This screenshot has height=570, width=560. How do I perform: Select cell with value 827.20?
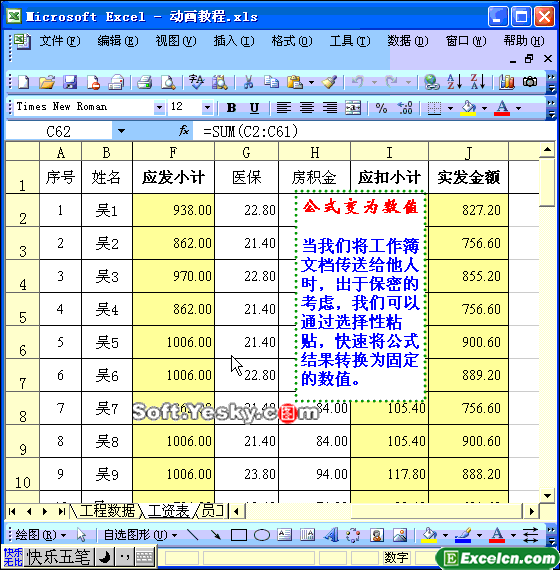coord(468,210)
